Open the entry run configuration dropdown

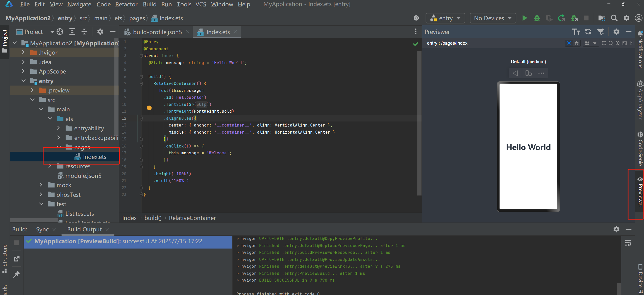445,18
